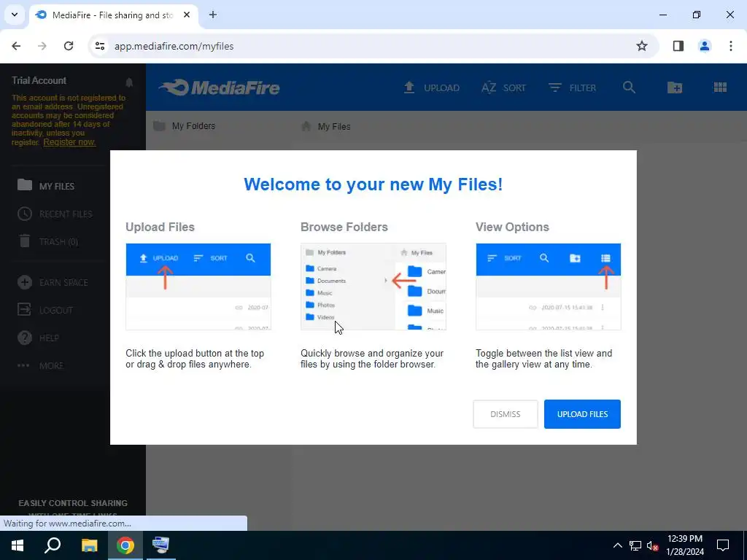The image size is (747, 560).
Task: Click the Register now link
Action: (69, 142)
